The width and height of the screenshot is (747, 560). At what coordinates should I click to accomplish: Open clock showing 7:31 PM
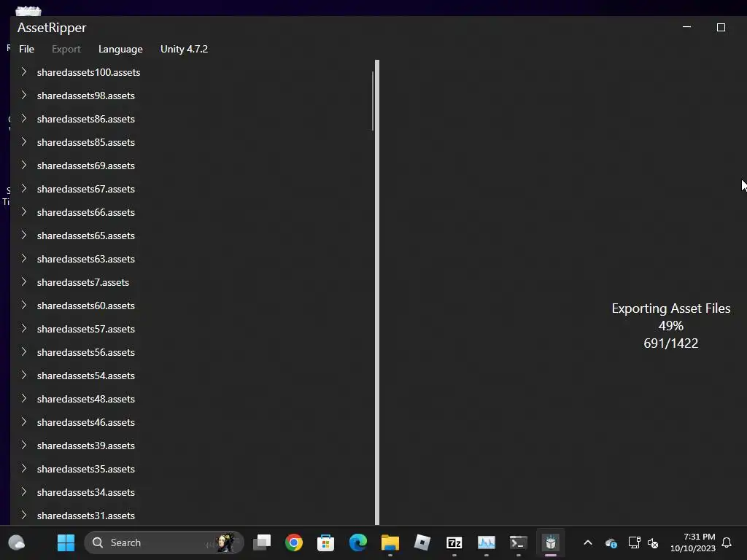693,542
